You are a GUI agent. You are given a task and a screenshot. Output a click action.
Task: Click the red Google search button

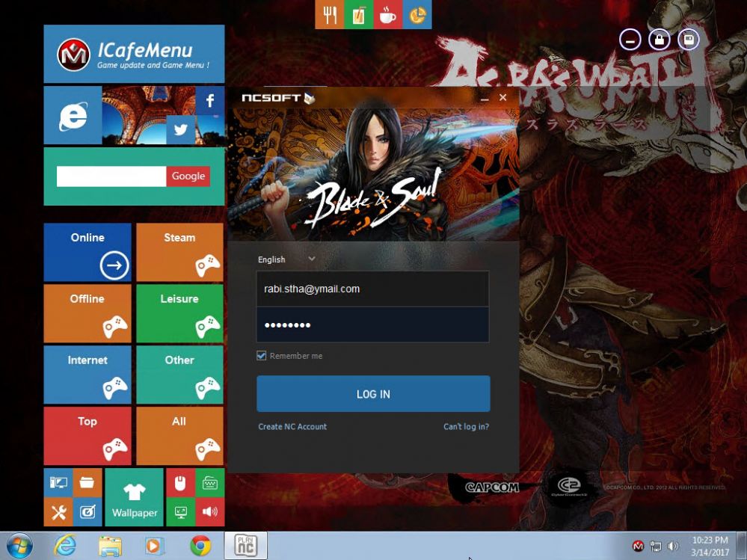pyautogui.click(x=188, y=176)
